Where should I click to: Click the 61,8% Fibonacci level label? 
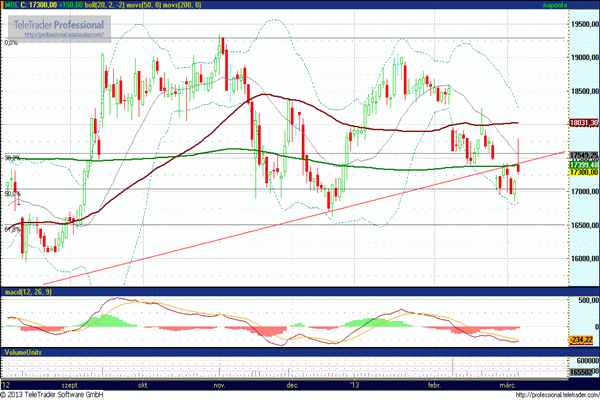tap(12, 229)
